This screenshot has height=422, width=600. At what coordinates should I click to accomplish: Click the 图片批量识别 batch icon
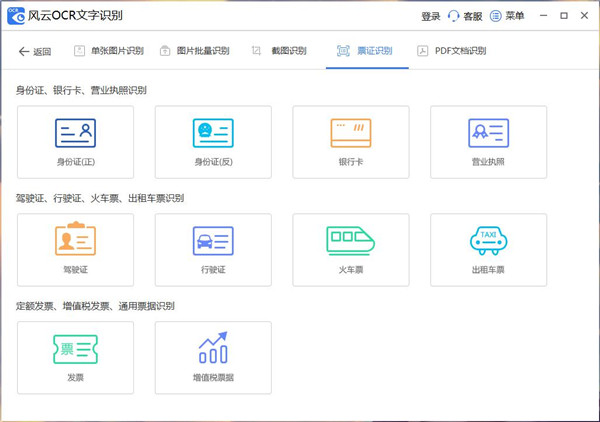click(165, 51)
